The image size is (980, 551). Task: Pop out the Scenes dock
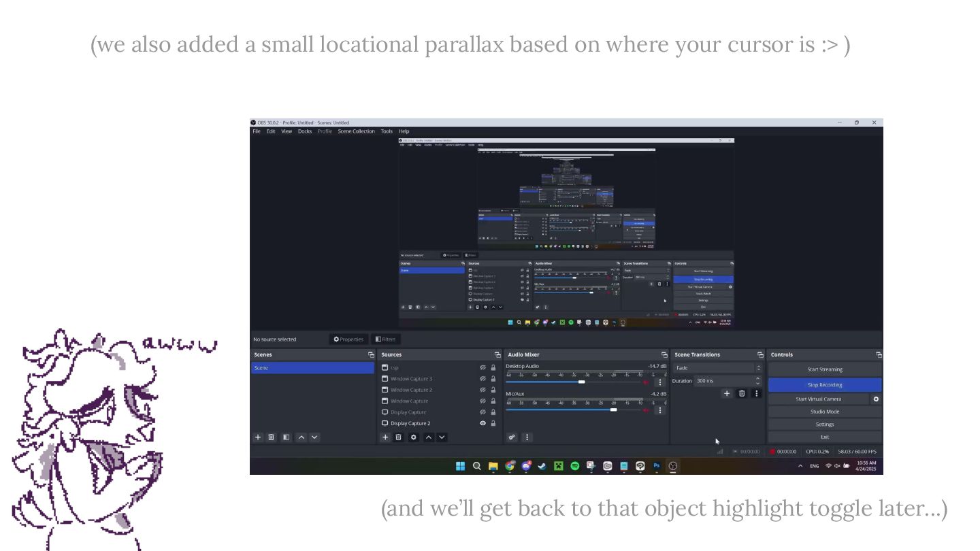[371, 355]
